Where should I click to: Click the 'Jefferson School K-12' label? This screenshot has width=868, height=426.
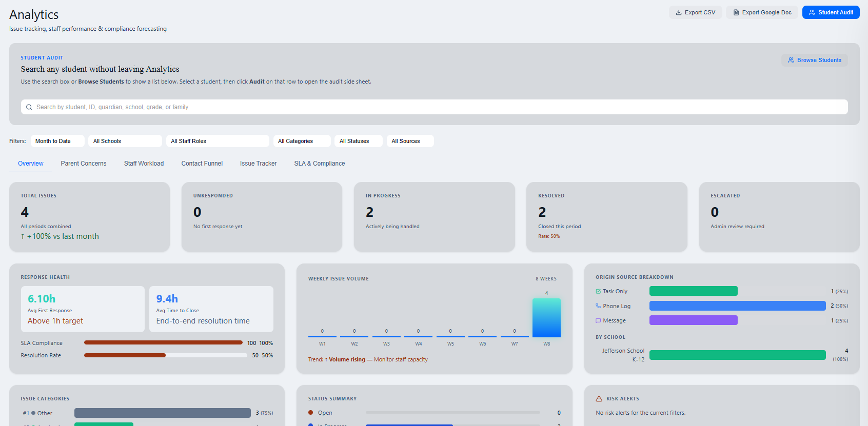click(623, 355)
